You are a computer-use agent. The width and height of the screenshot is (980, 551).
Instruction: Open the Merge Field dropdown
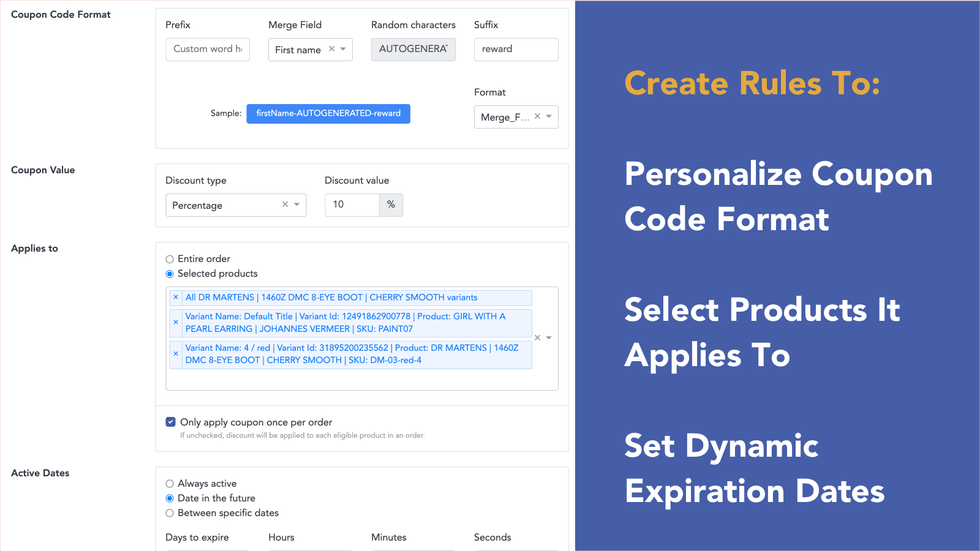click(x=344, y=49)
